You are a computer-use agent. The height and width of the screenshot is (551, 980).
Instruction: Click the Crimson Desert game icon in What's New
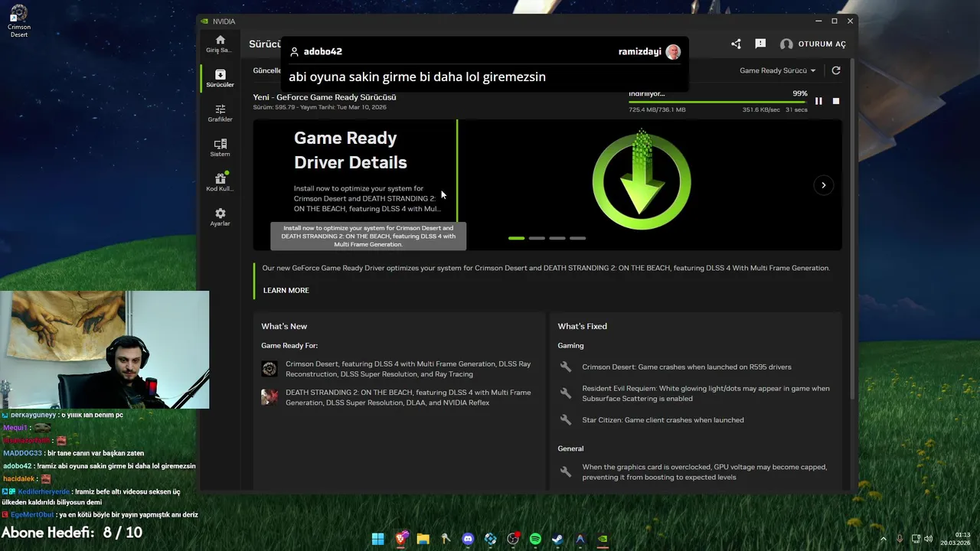point(269,369)
